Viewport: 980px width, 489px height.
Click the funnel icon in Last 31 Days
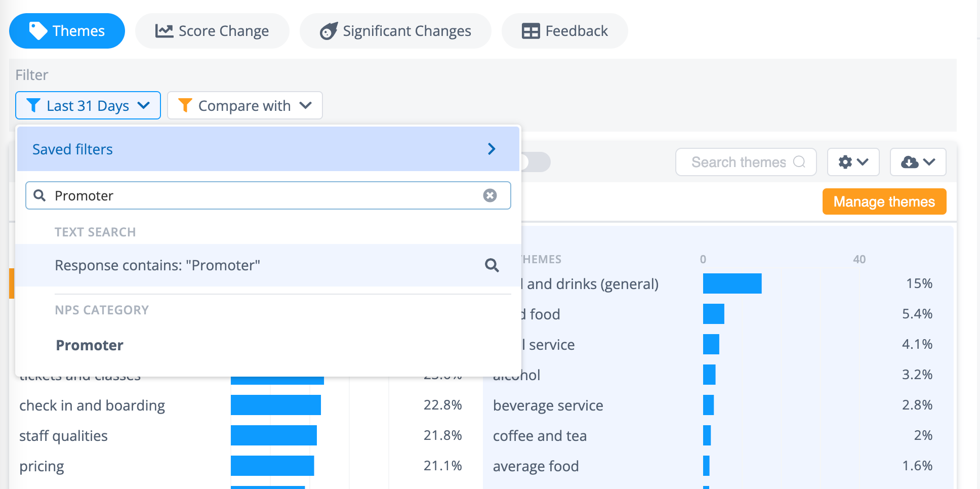33,105
